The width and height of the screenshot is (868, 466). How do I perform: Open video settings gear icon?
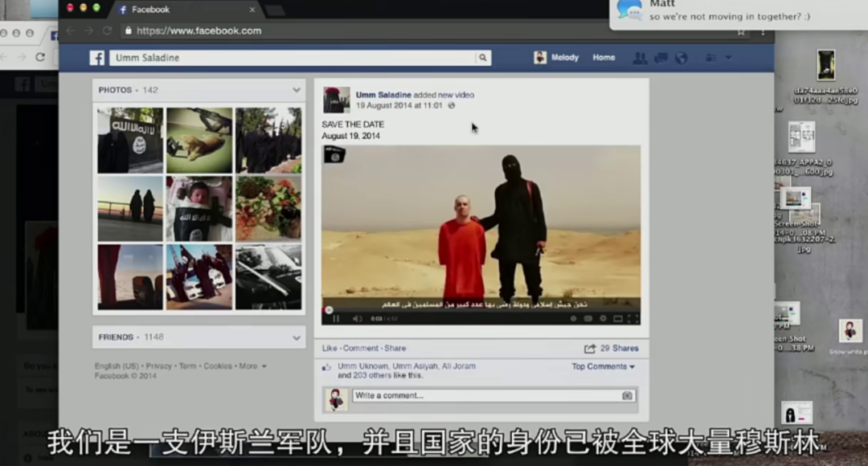[x=603, y=318]
